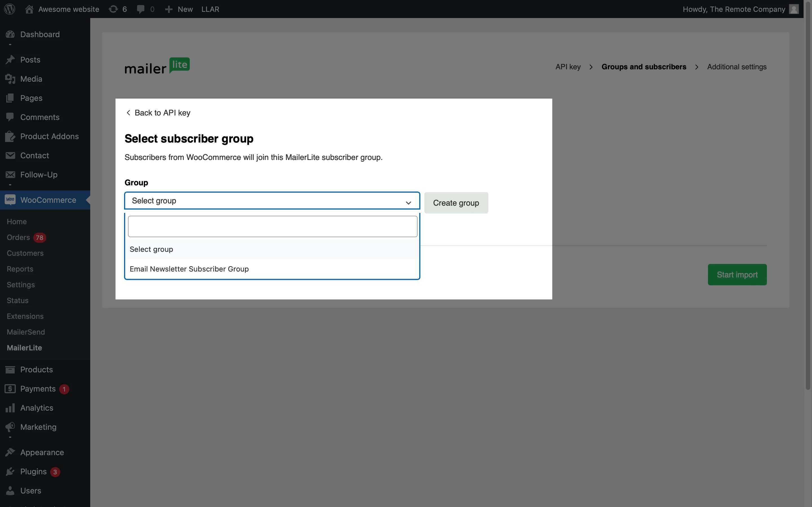The width and height of the screenshot is (812, 507).
Task: Open the comments bubble icon in the admin bar
Action: [x=141, y=9]
